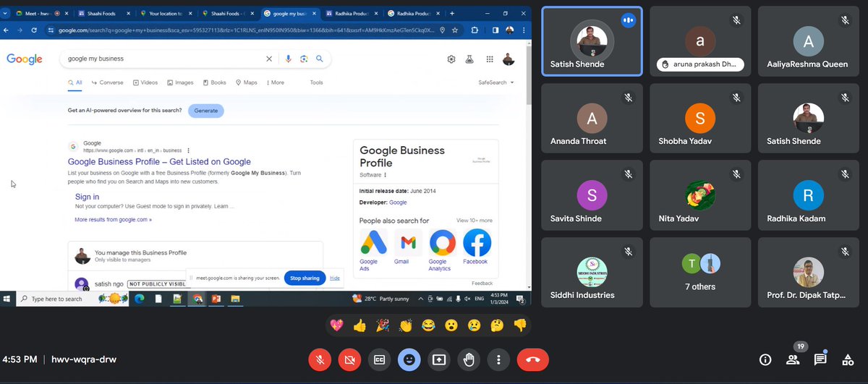
Task: Open Gmail in People also search for
Action: (407, 246)
